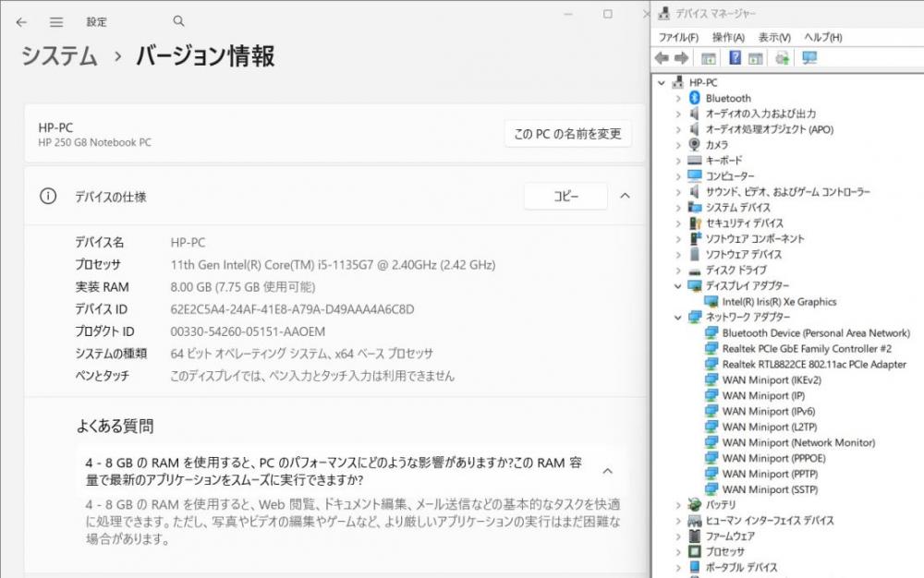Click the ディスク ドライブ icon

click(695, 271)
